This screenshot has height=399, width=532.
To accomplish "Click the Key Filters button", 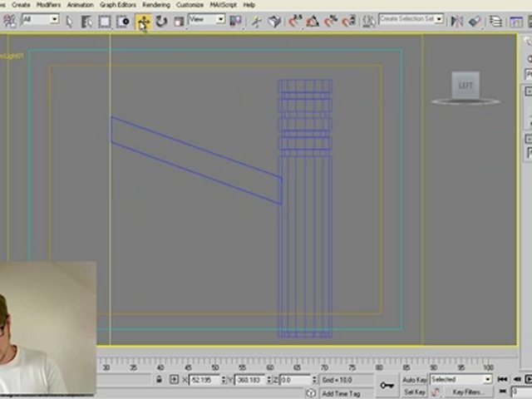I will click(x=467, y=392).
